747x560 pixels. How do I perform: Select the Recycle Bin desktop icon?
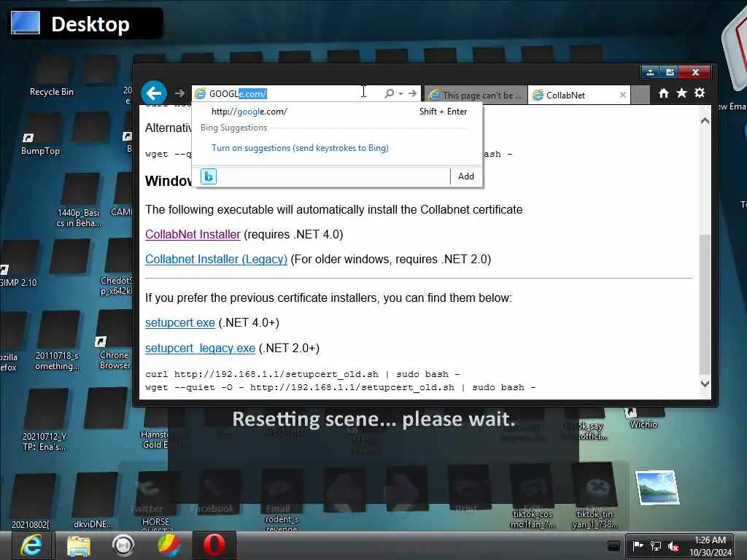52,76
